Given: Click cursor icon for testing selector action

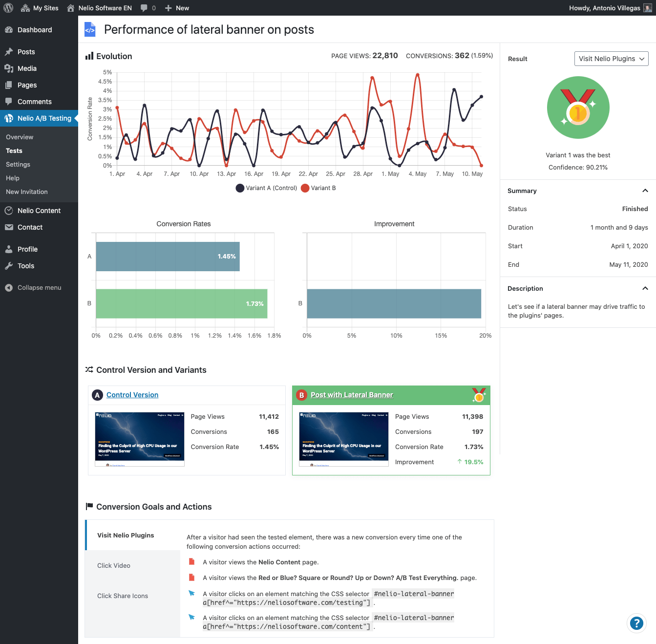Looking at the screenshot, I should (191, 593).
